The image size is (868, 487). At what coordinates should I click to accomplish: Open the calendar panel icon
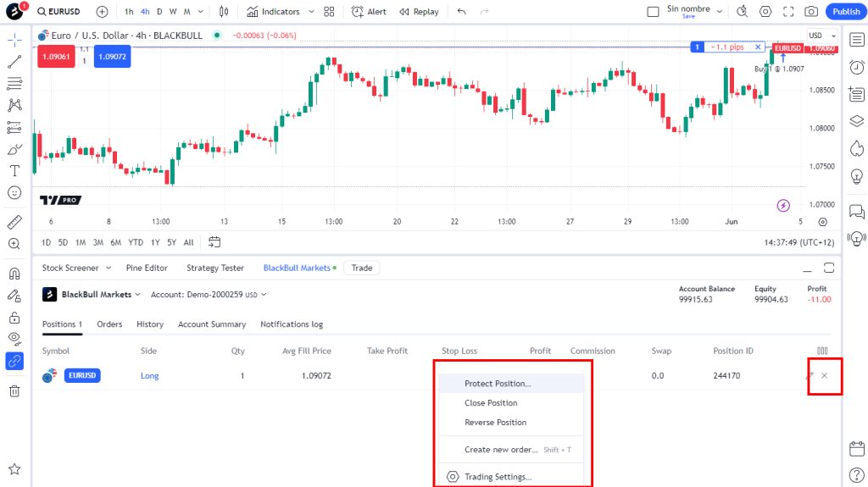[x=856, y=448]
